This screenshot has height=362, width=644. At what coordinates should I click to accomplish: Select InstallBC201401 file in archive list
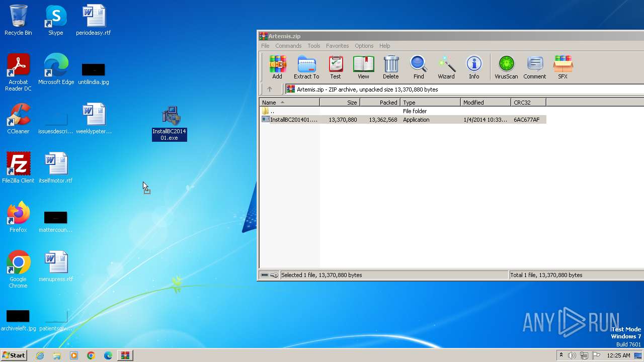(403, 120)
